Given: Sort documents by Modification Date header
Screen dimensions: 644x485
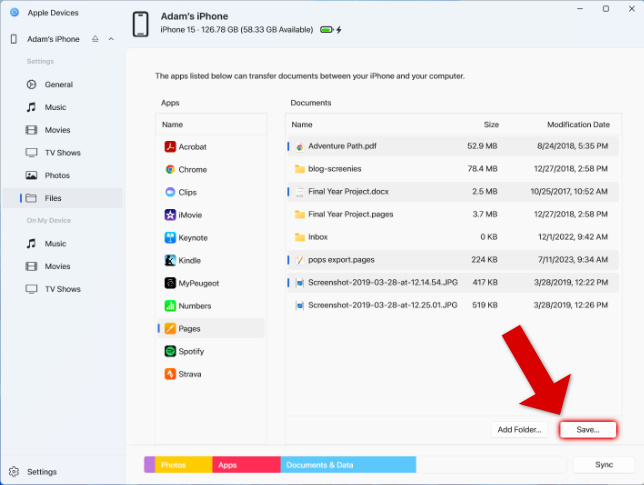Looking at the screenshot, I should point(578,124).
